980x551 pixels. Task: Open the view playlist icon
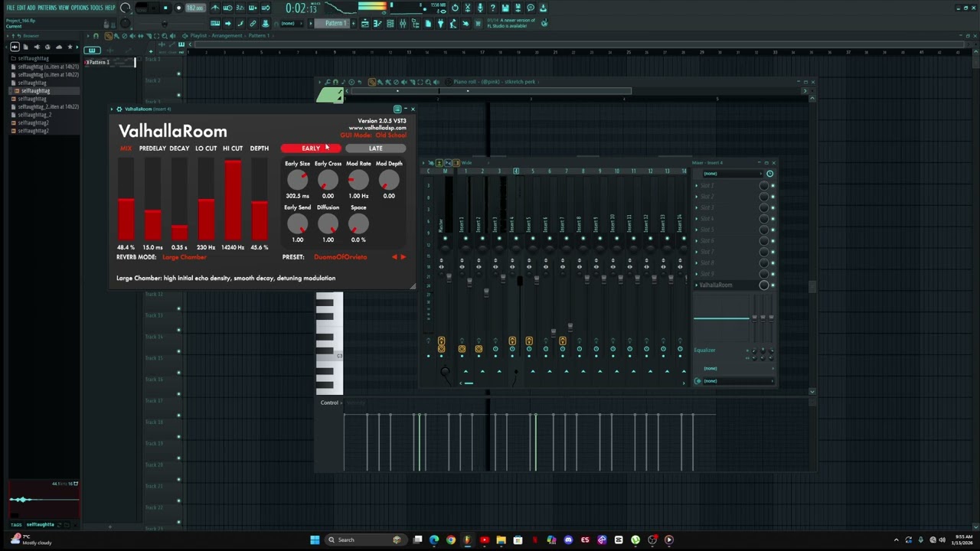(364, 24)
